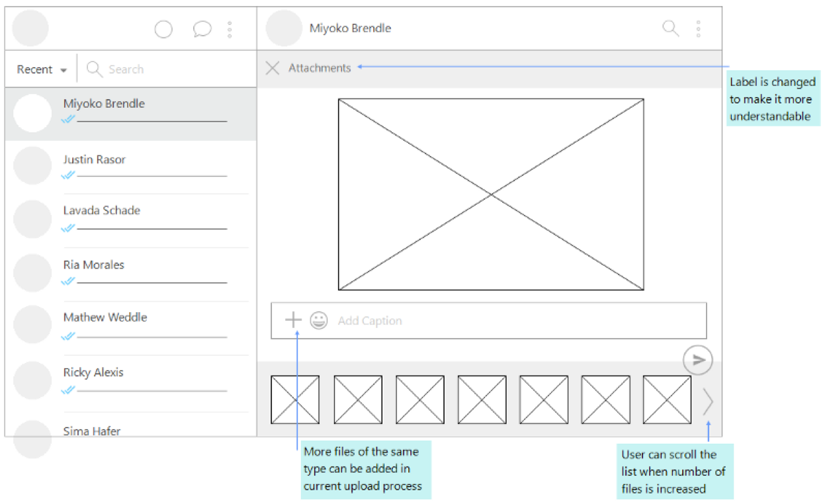Click the search icon in conversation header

670,28
